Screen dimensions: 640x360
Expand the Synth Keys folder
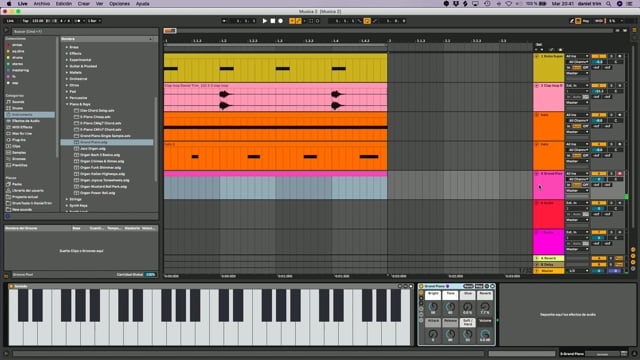67,205
